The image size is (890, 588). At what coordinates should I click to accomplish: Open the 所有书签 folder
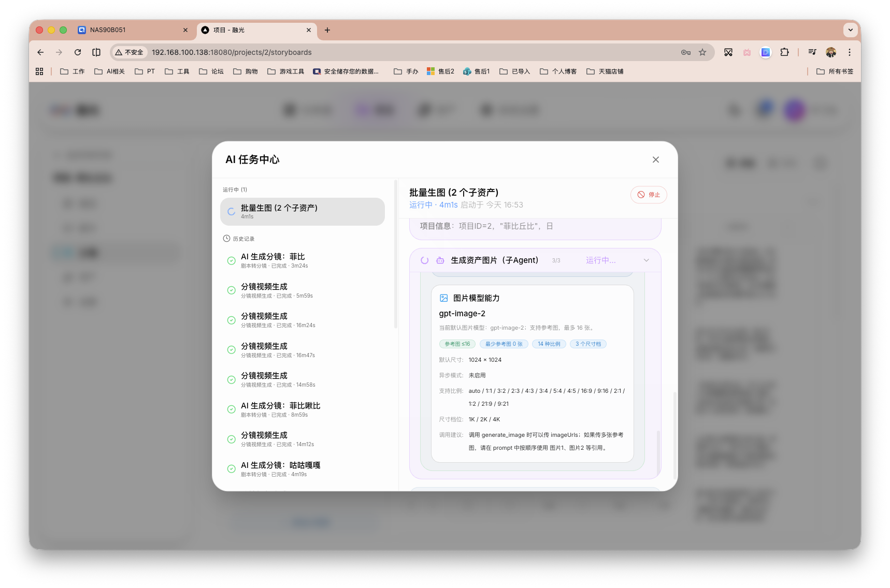(835, 71)
